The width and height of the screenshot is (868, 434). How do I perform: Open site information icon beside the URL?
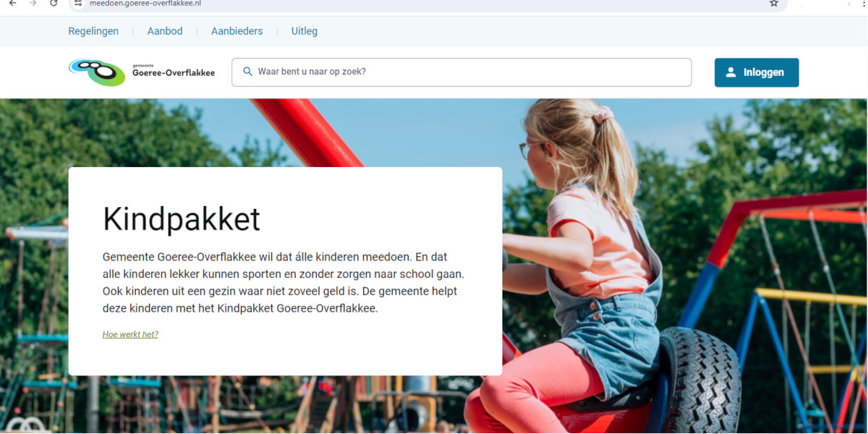(79, 4)
